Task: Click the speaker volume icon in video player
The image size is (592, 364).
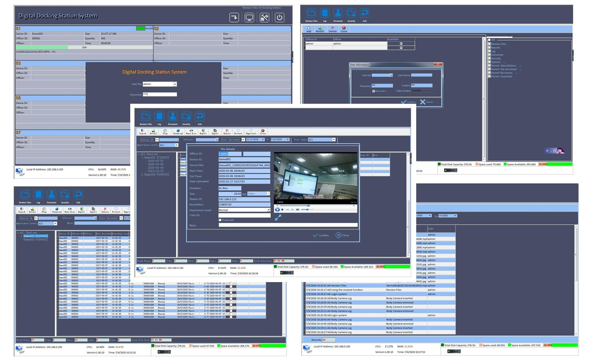Action: [x=298, y=209]
